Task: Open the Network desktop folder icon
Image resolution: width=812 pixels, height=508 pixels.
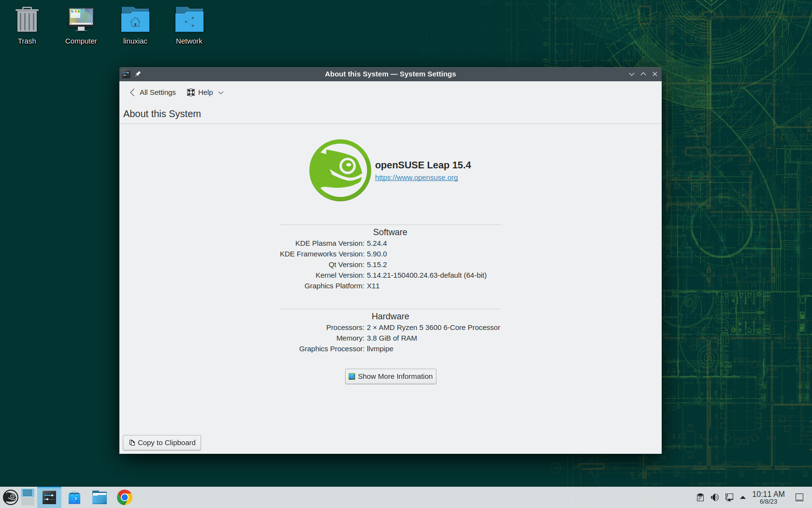Action: point(189,27)
